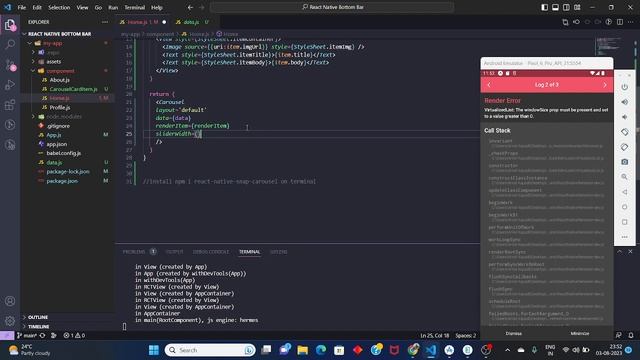Close the terminal panel
Image resolution: width=640 pixels, height=360 pixels.
click(630, 251)
